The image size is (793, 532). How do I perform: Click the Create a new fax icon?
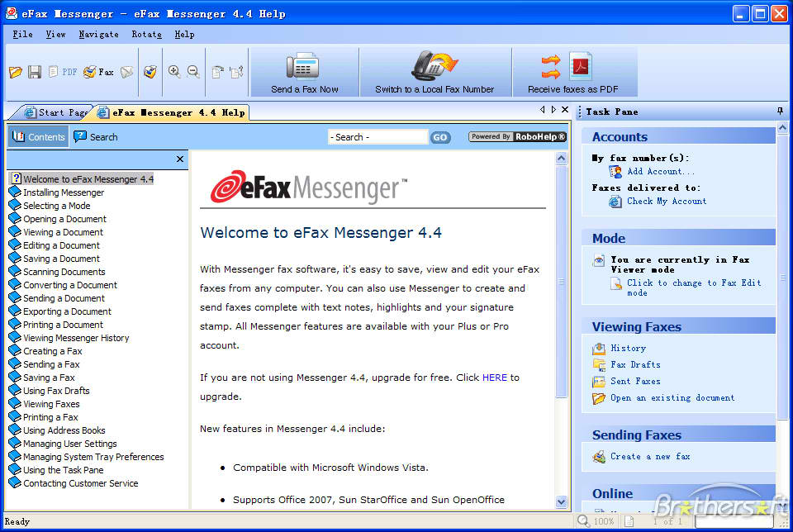tap(600, 457)
